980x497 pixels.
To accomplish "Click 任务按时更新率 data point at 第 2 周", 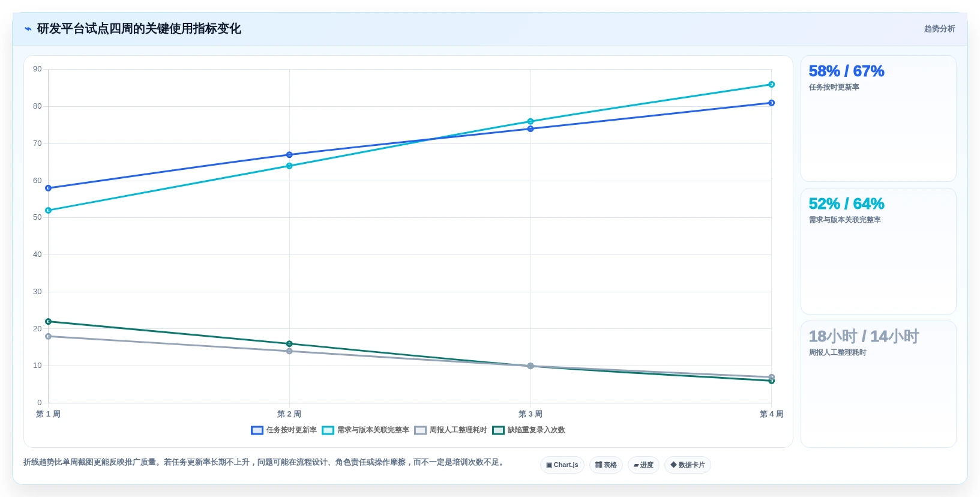I will (x=289, y=155).
